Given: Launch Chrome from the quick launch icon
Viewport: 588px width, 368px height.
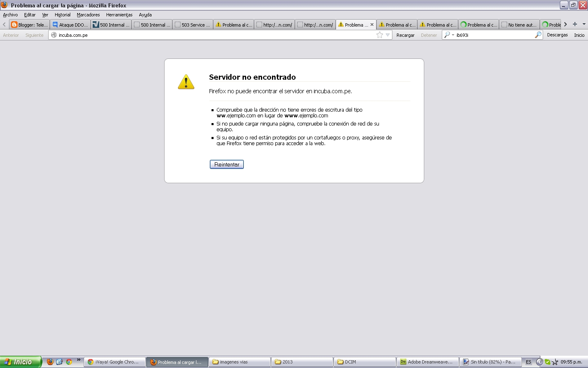Looking at the screenshot, I should click(69, 362).
